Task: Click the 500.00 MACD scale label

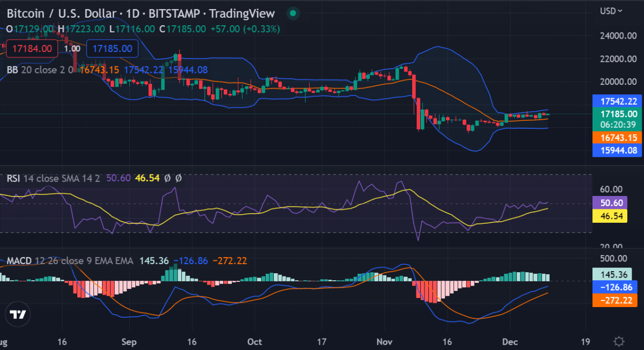Action: [614, 259]
